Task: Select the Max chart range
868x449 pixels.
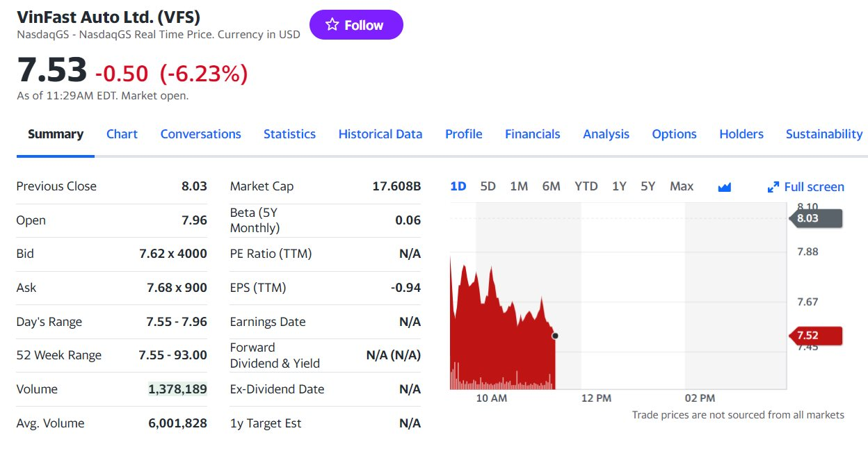Action: 682,186
